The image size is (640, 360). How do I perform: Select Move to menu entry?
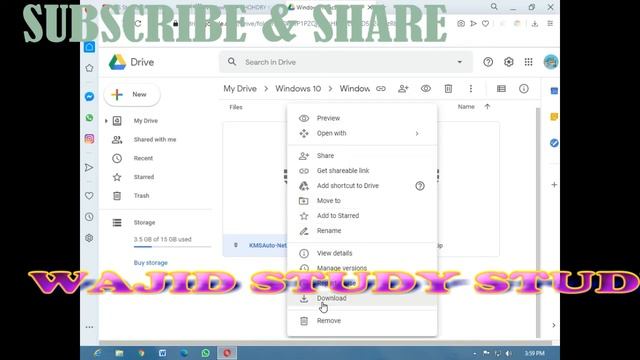[362, 201]
